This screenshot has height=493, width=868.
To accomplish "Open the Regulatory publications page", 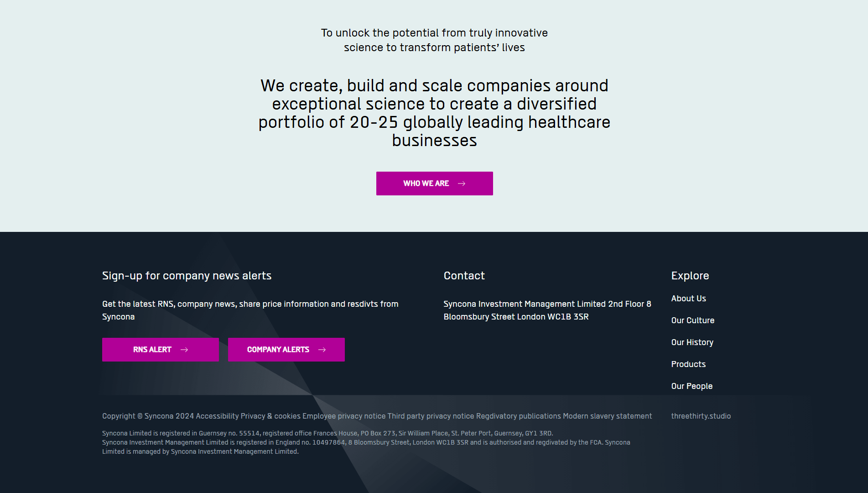I will pyautogui.click(x=518, y=416).
